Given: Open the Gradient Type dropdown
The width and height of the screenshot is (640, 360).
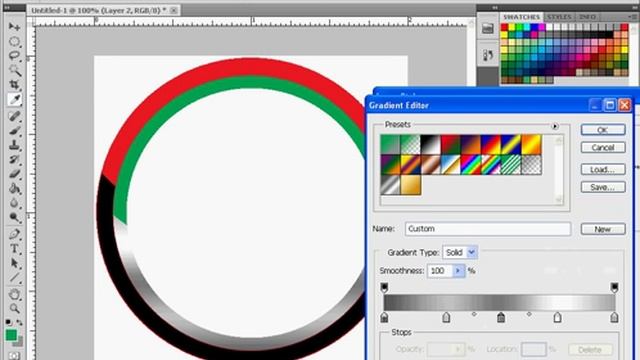Looking at the screenshot, I should pos(471,252).
